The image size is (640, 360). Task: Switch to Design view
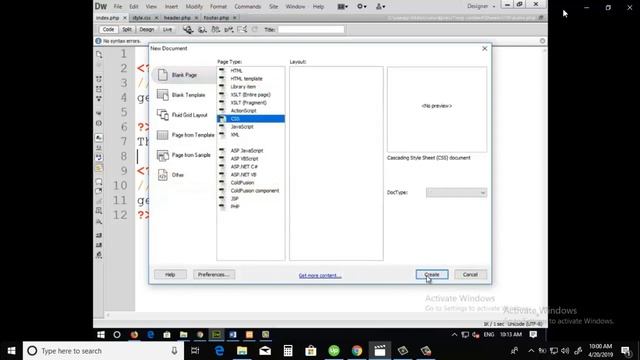(147, 29)
